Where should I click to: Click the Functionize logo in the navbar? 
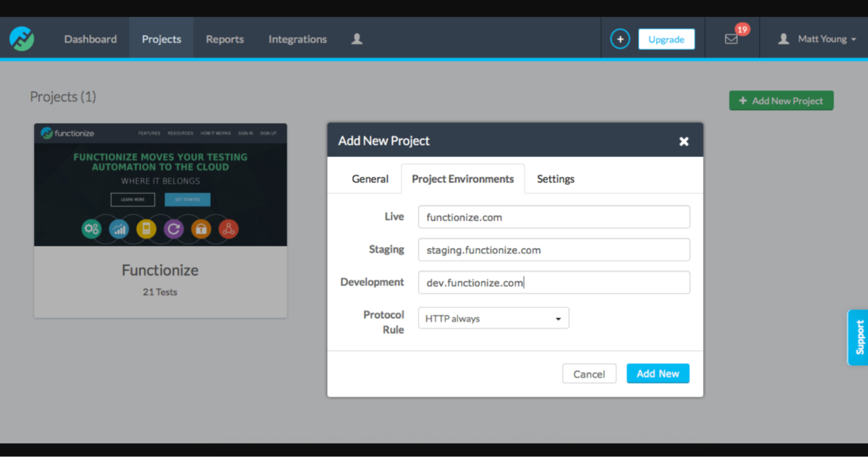click(x=22, y=38)
